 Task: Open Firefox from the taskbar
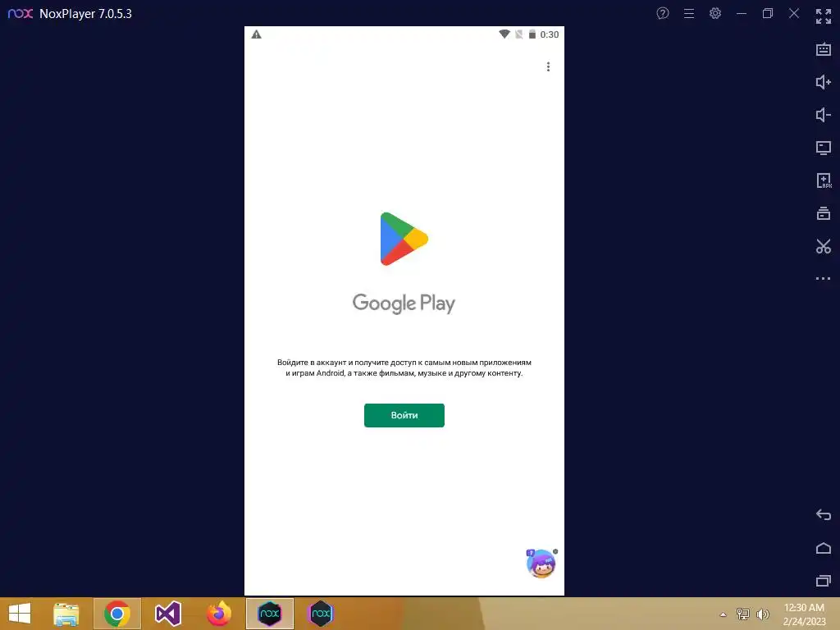[219, 614]
